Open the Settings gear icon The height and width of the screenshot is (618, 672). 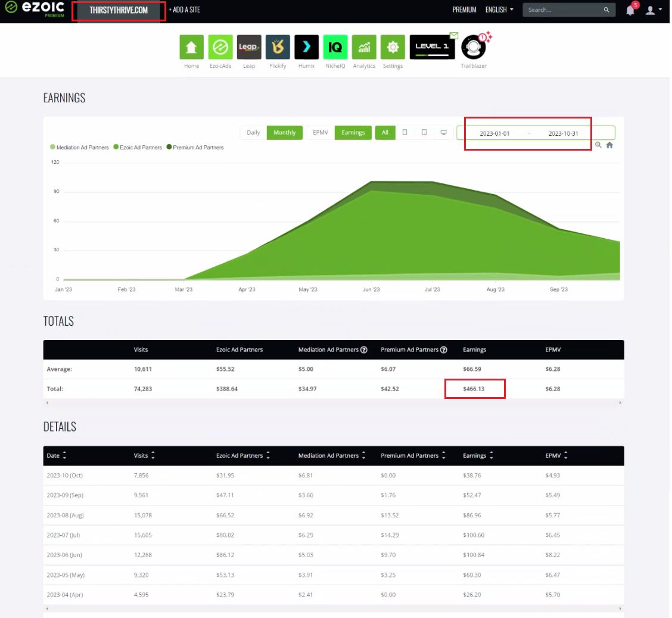393,47
